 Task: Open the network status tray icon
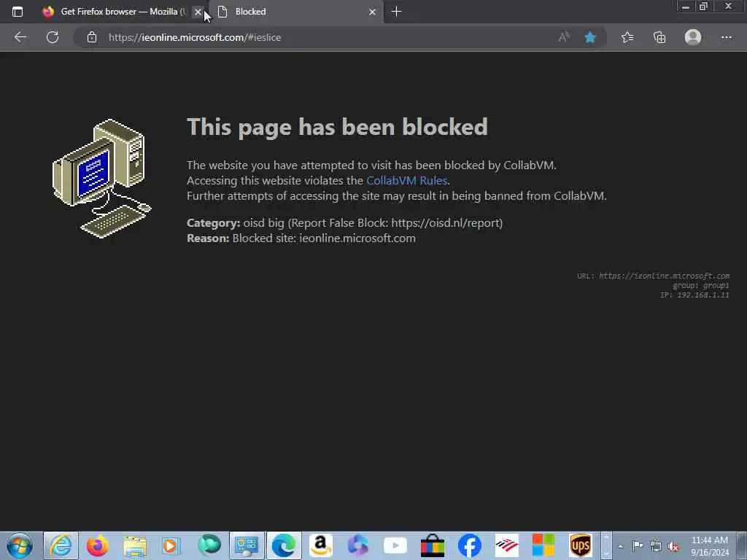coord(656,546)
